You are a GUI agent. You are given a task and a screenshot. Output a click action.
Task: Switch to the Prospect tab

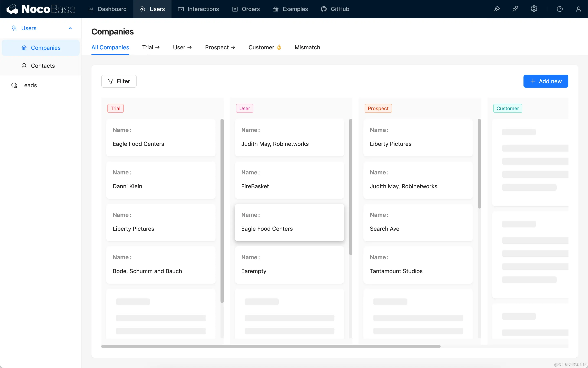click(220, 47)
